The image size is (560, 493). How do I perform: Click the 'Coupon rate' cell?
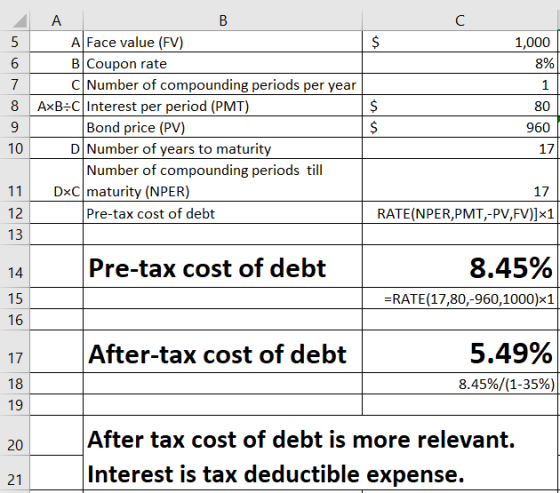point(223,63)
